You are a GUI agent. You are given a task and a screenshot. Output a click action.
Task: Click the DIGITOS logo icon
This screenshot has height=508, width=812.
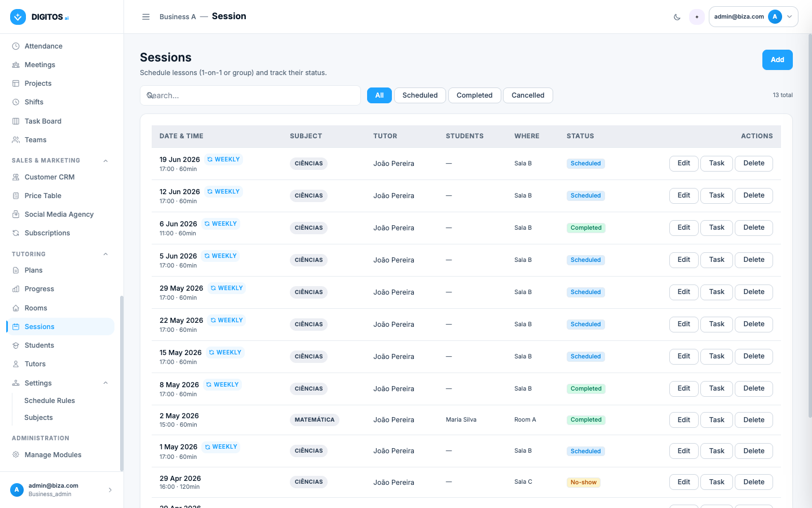18,17
